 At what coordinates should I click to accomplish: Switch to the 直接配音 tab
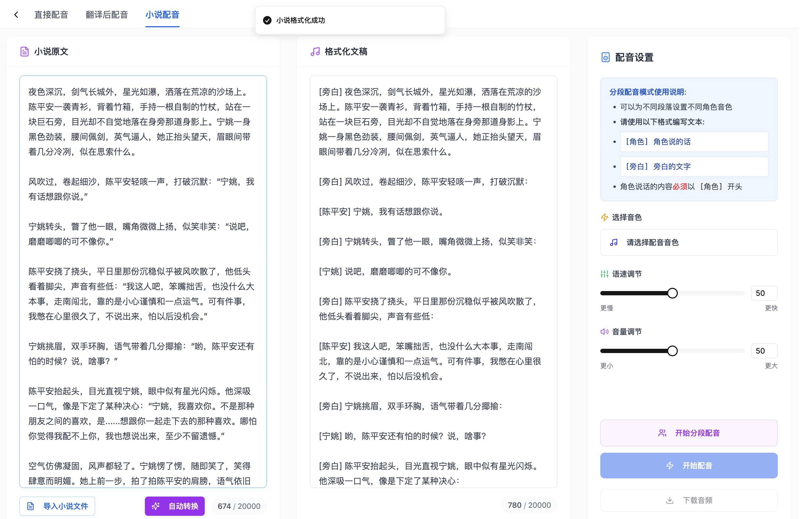51,14
